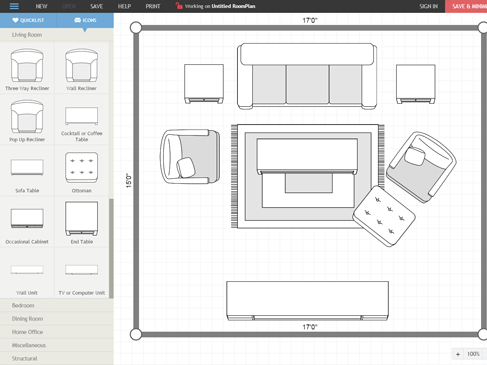
Task: Click the bottom wall 17'0" dimension label
Action: [x=310, y=327]
